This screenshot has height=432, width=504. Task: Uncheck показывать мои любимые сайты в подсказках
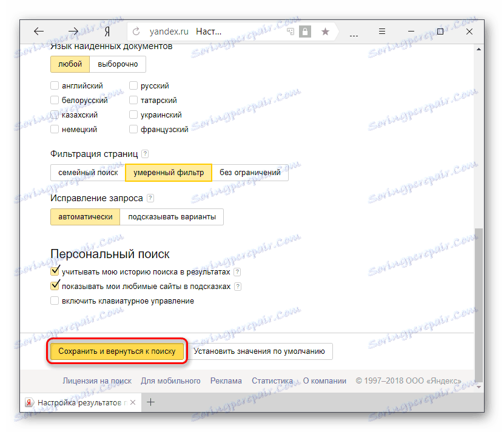[54, 285]
